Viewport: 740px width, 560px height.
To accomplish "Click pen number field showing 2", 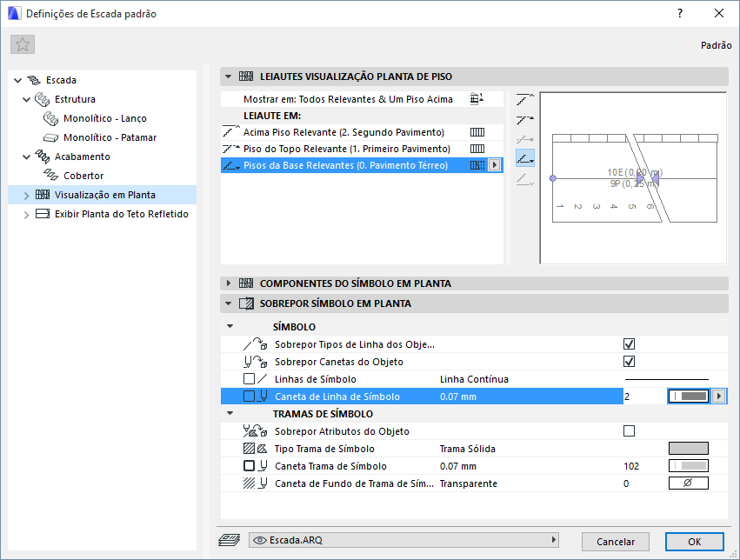I will (x=644, y=397).
